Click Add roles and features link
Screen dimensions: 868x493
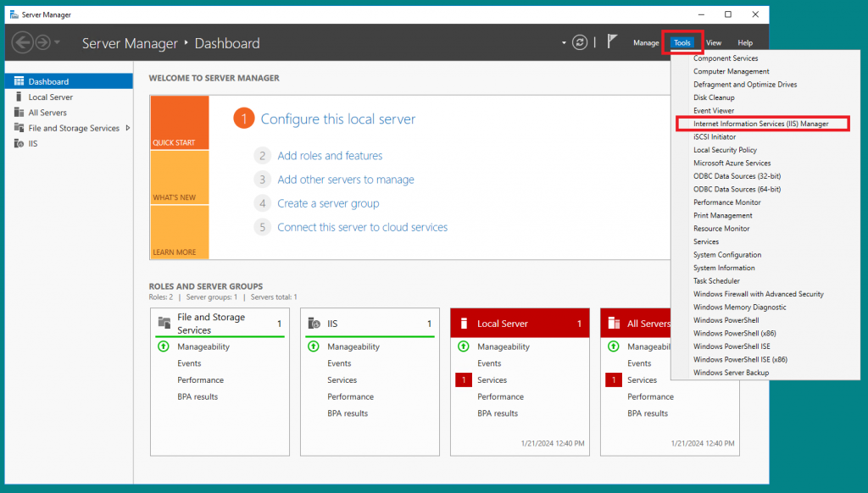pos(330,156)
